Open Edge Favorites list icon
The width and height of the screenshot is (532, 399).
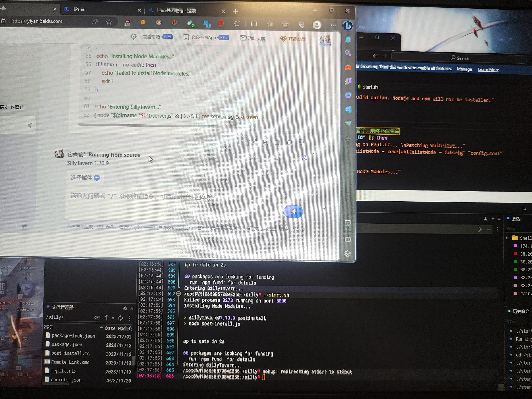[x=270, y=24]
